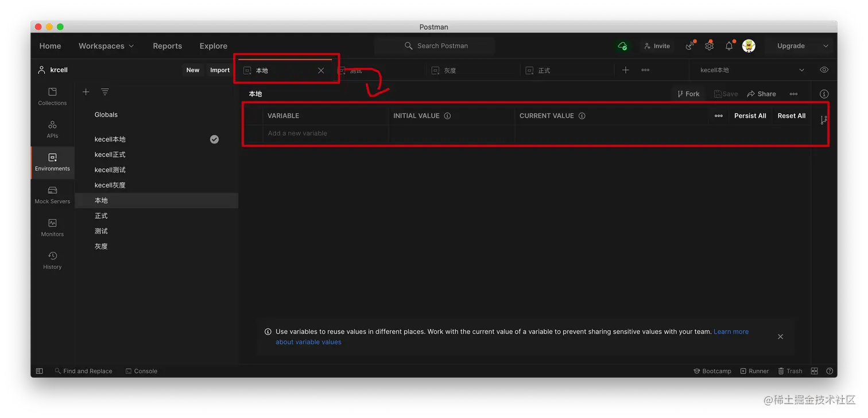868x418 pixels.
Task: Click the user avatar in header
Action: [749, 46]
